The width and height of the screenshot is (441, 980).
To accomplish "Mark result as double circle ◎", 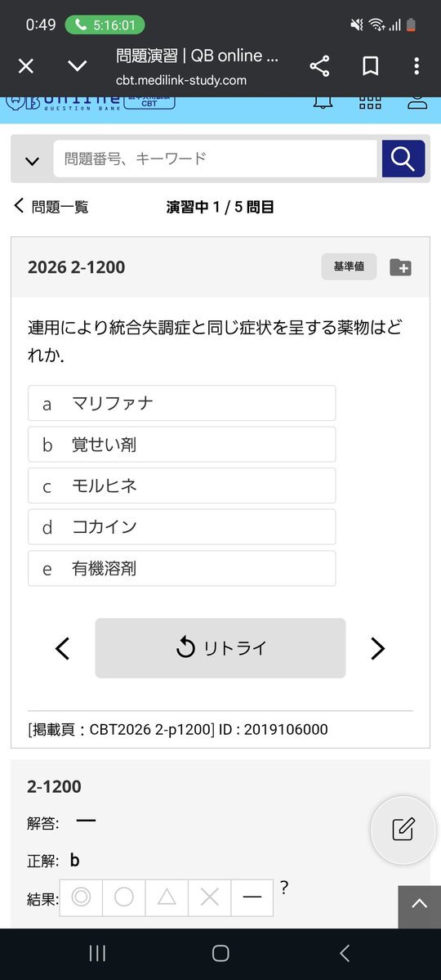I will point(81,897).
